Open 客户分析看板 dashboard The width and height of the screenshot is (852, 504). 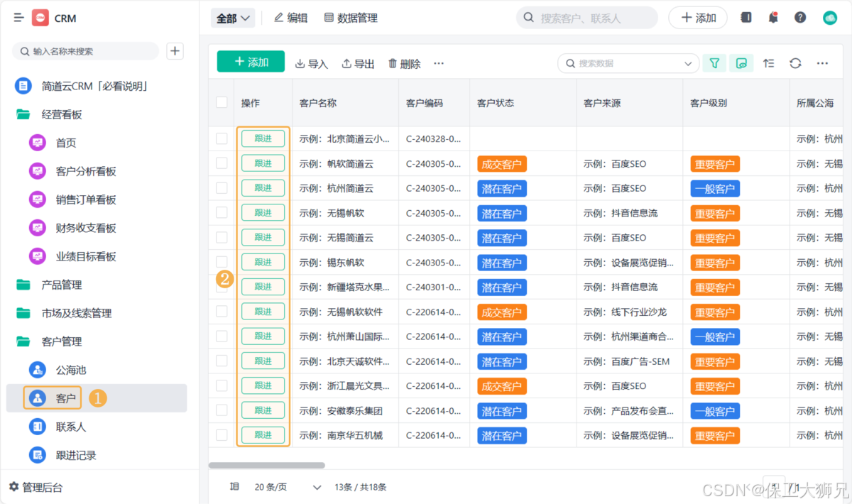pos(86,171)
